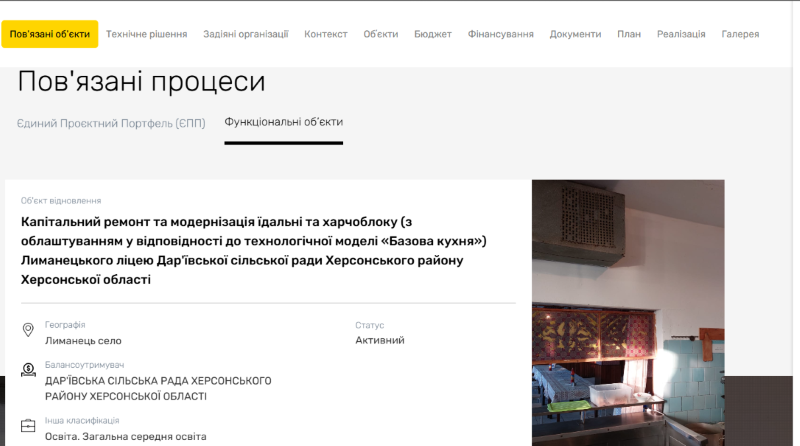800x446 pixels.
Task: Click the briefcase icon beside Інша класифікація
Action: (28, 427)
